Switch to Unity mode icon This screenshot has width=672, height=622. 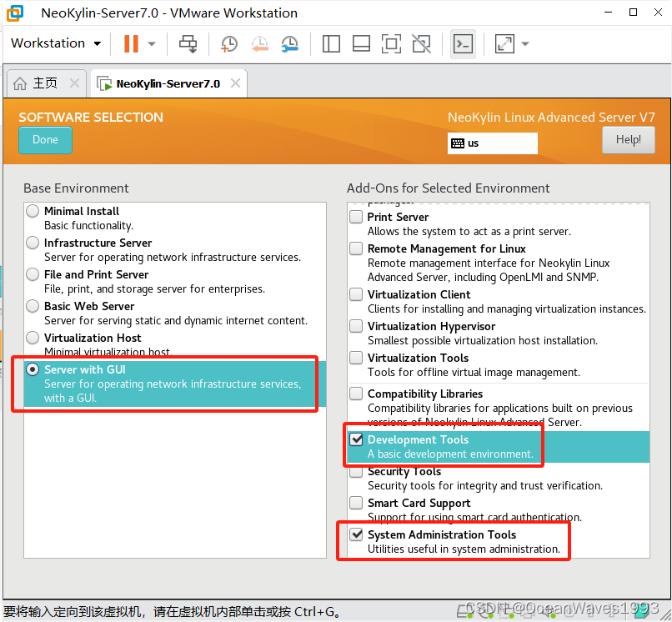[421, 43]
